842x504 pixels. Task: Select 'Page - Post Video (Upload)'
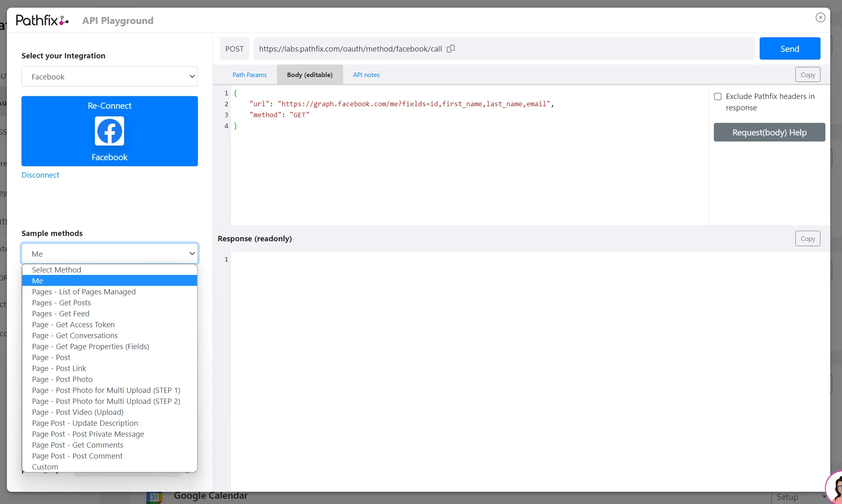[110, 412]
